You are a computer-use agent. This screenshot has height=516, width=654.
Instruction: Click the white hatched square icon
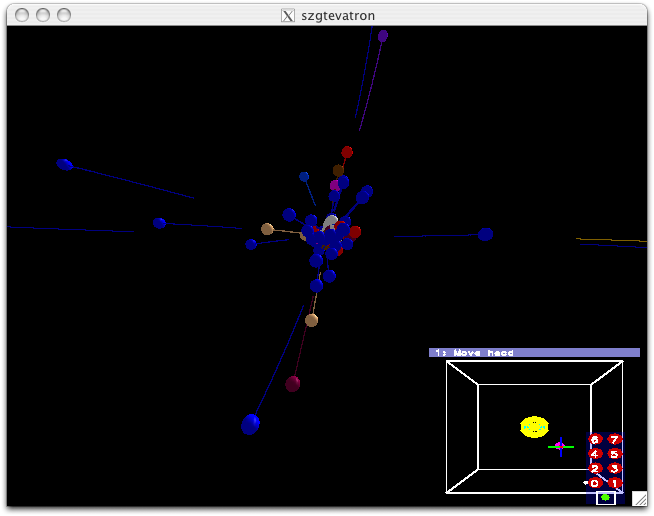(639, 497)
